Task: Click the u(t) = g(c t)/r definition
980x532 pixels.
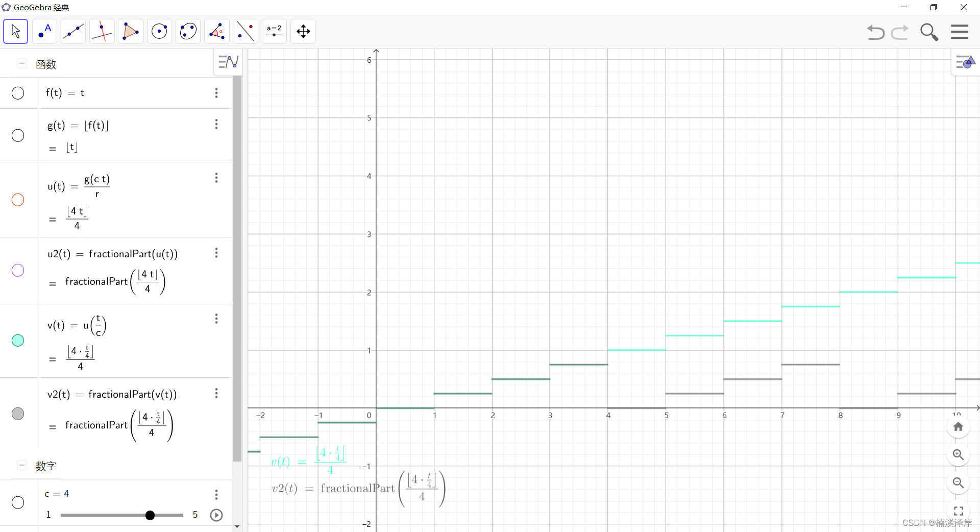Action: tap(79, 186)
